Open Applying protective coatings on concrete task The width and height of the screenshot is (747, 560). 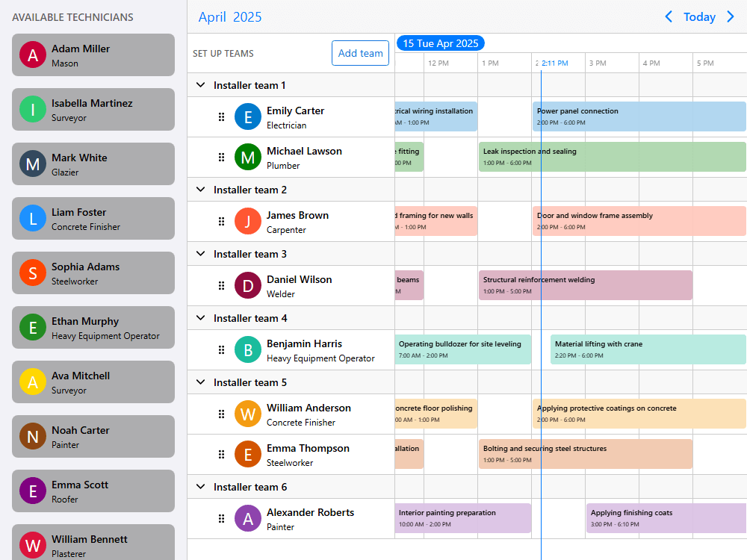click(x=639, y=414)
